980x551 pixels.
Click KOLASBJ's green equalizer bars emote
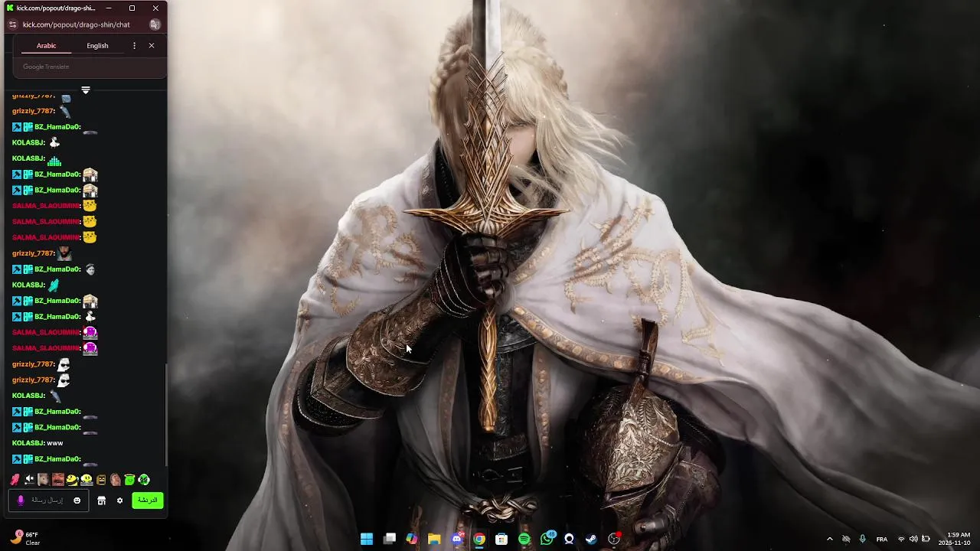point(54,160)
